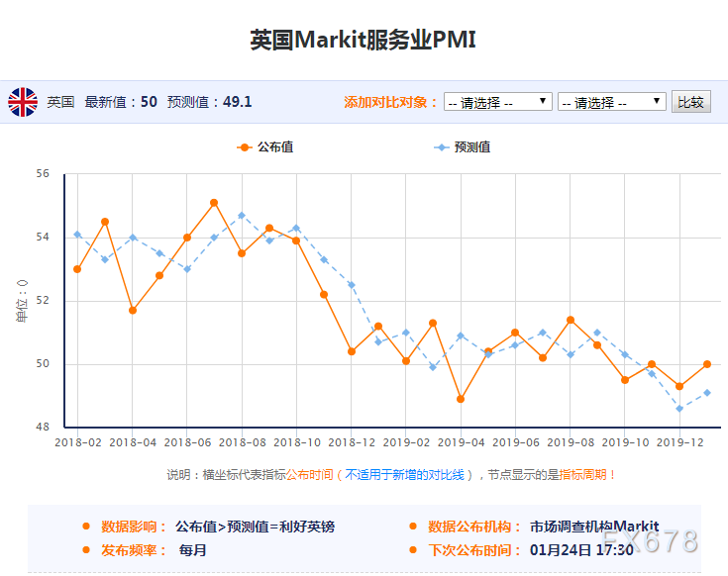Viewport: 728px width, 576px height.
Task: Click the 数据公布机构 label
Action: [x=474, y=527]
